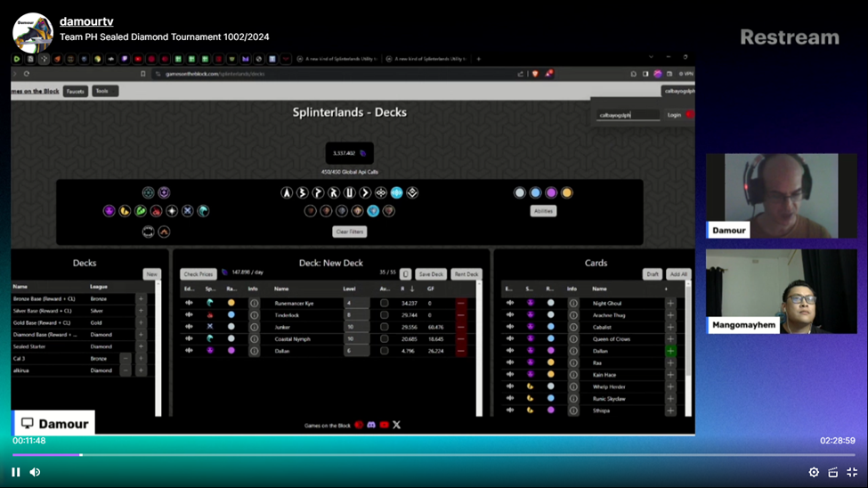Click the Check Prices button
The width and height of the screenshot is (868, 488).
(199, 274)
